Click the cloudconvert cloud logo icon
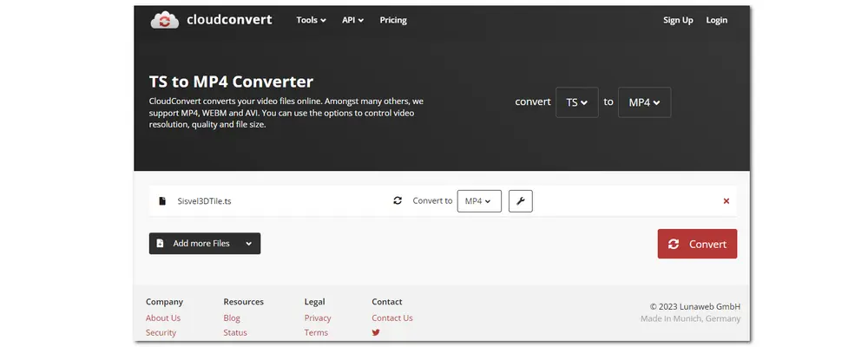This screenshot has width=868, height=347. [164, 21]
